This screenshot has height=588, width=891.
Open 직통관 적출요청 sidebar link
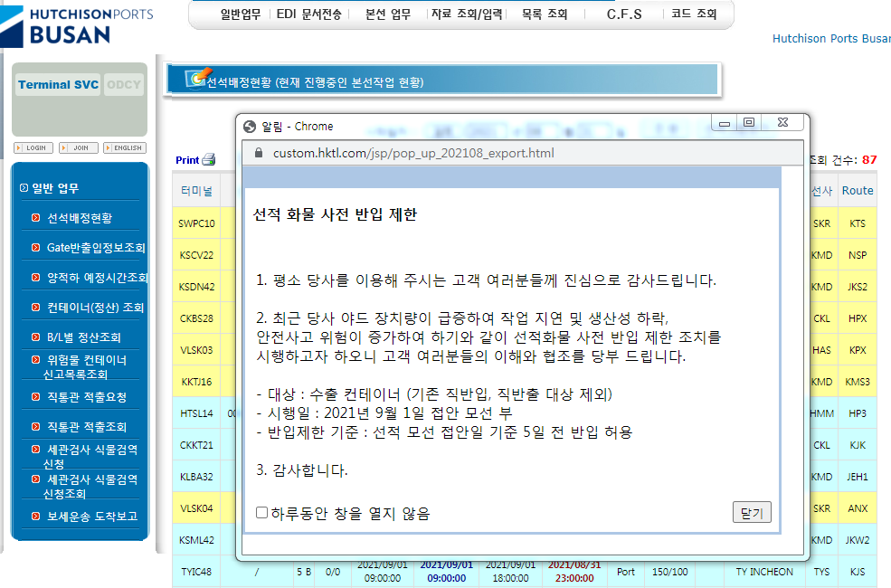click(x=87, y=396)
